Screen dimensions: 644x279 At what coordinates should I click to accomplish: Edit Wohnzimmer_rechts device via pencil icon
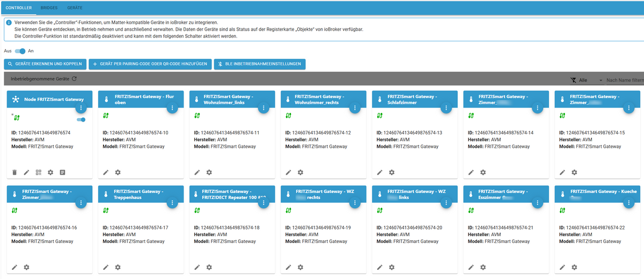click(x=288, y=172)
